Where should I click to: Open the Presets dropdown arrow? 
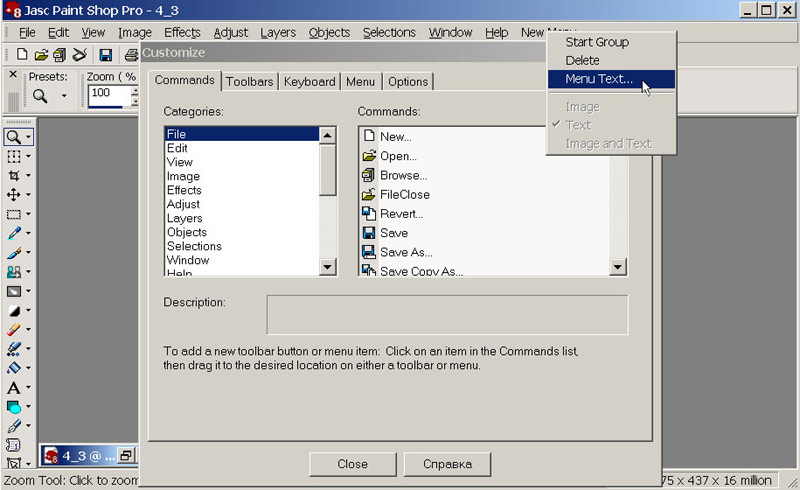click(64, 97)
